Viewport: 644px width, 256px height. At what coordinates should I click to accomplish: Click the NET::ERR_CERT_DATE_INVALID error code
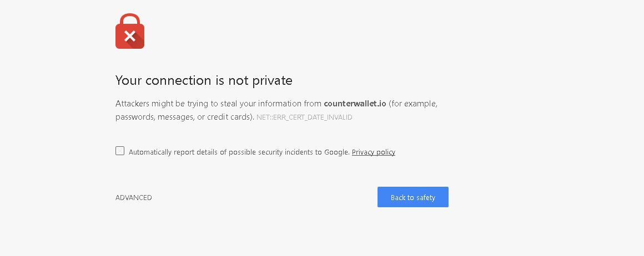pyautogui.click(x=304, y=117)
